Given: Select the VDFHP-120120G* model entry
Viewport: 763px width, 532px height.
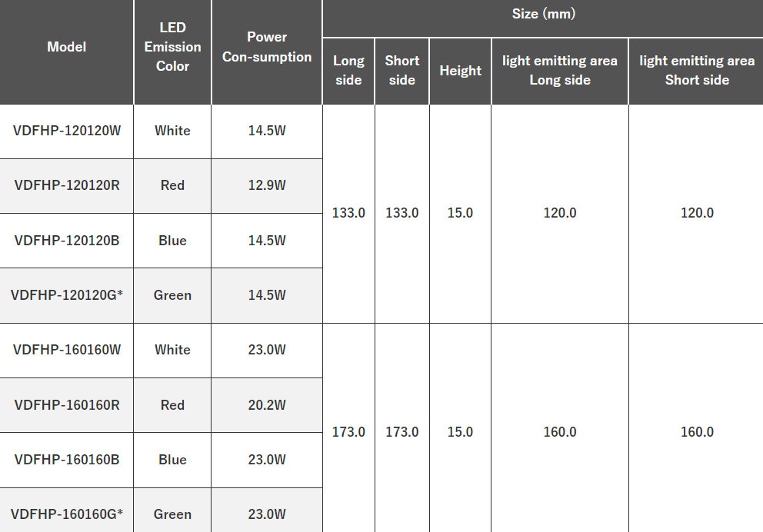Looking at the screenshot, I should click(67, 295).
